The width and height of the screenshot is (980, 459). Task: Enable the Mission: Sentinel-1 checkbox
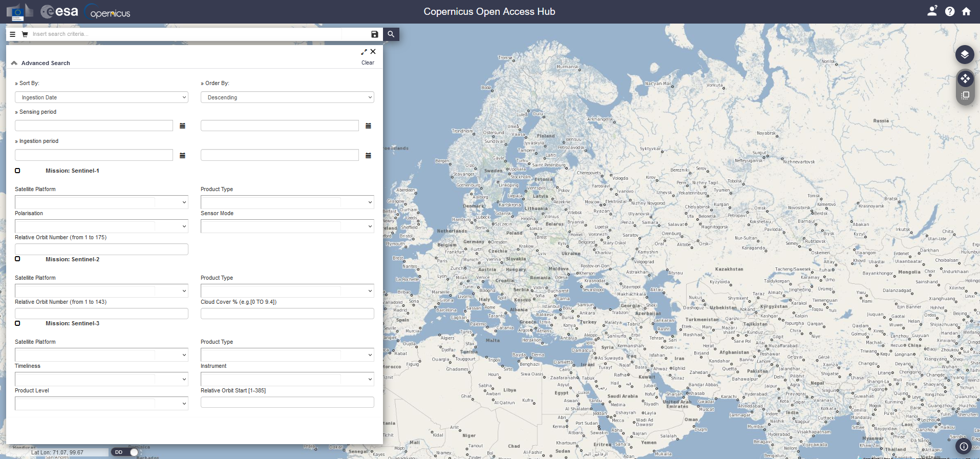(17, 171)
